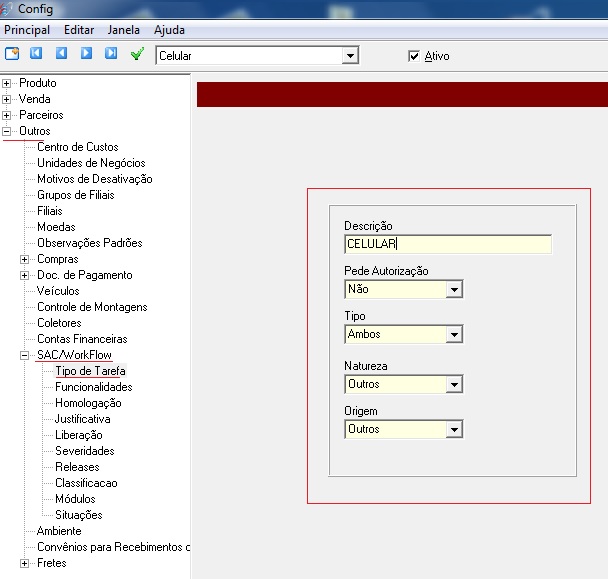Viewport: 608px width, 579px height.
Task: Expand the Produto tree node
Action: click(6, 83)
